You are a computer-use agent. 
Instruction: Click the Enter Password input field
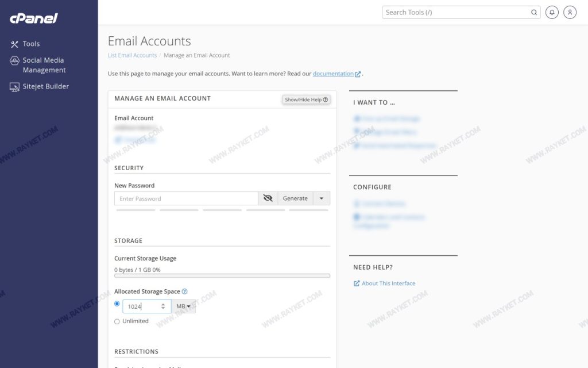pyautogui.click(x=187, y=198)
